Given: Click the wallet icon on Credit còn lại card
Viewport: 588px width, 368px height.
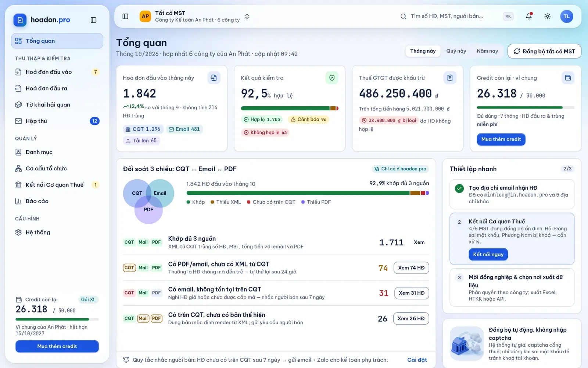Looking at the screenshot, I should (568, 78).
